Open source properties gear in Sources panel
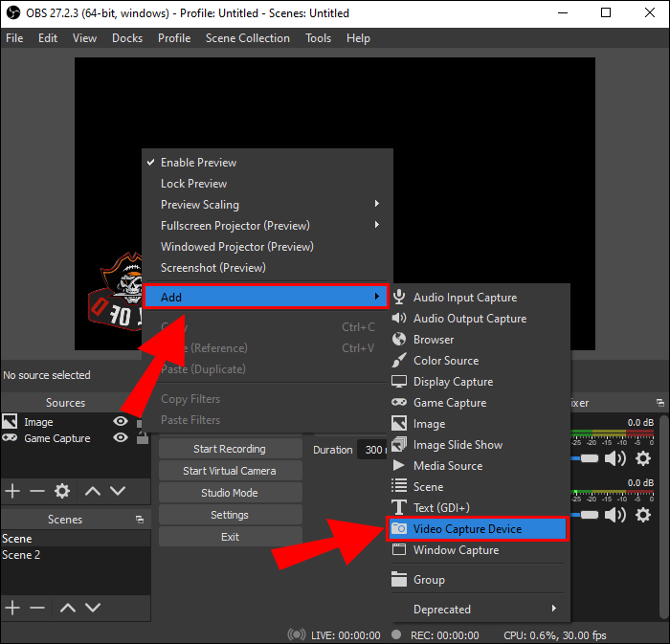Image resolution: width=670 pixels, height=644 pixels. tap(62, 491)
